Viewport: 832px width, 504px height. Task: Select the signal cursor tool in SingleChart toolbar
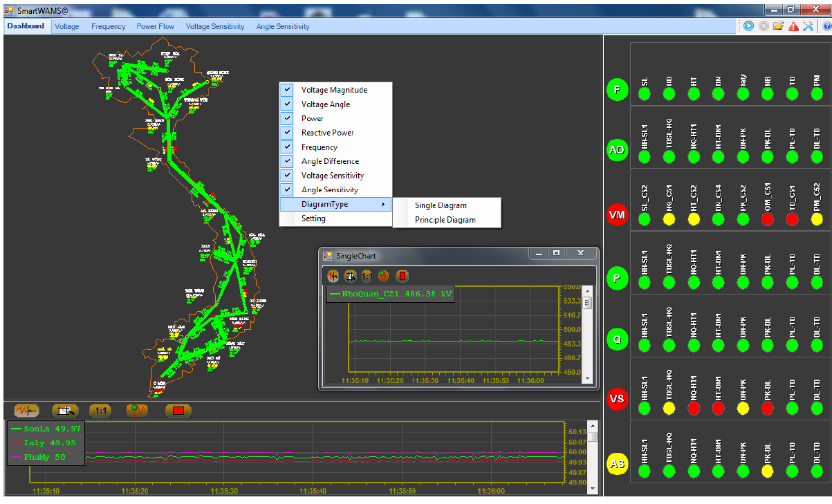333,276
